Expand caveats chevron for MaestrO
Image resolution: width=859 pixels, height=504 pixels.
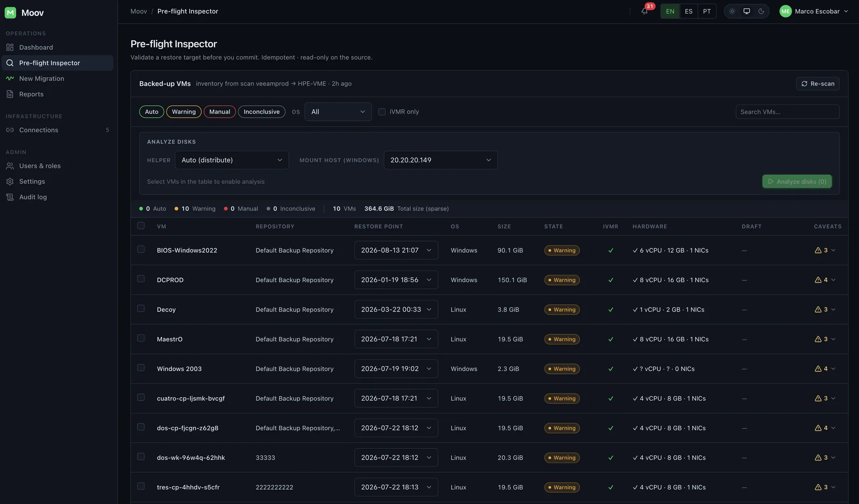833,339
